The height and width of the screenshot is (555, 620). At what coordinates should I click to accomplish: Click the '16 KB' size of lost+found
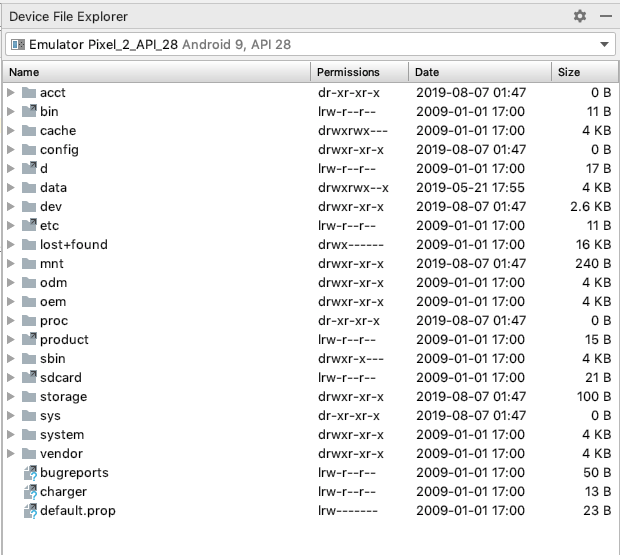594,244
